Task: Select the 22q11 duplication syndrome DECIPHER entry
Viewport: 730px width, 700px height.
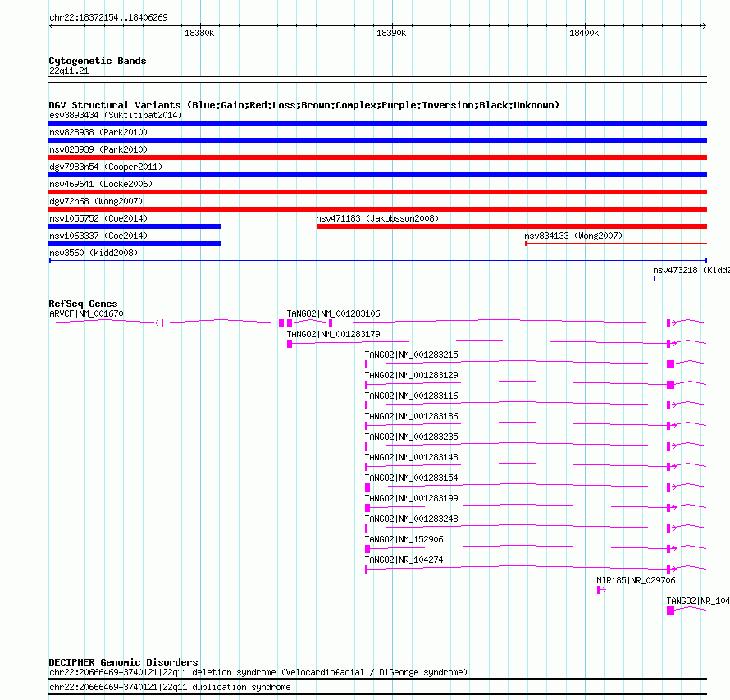Action: pyautogui.click(x=170, y=688)
